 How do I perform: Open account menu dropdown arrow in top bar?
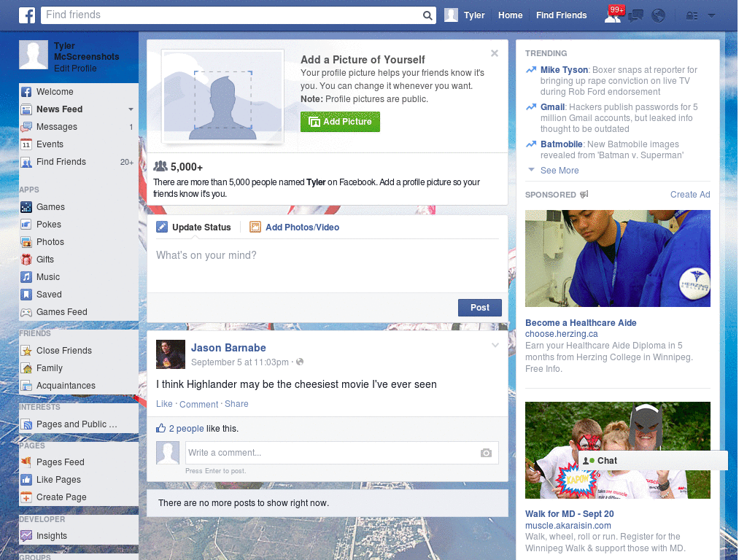(711, 16)
